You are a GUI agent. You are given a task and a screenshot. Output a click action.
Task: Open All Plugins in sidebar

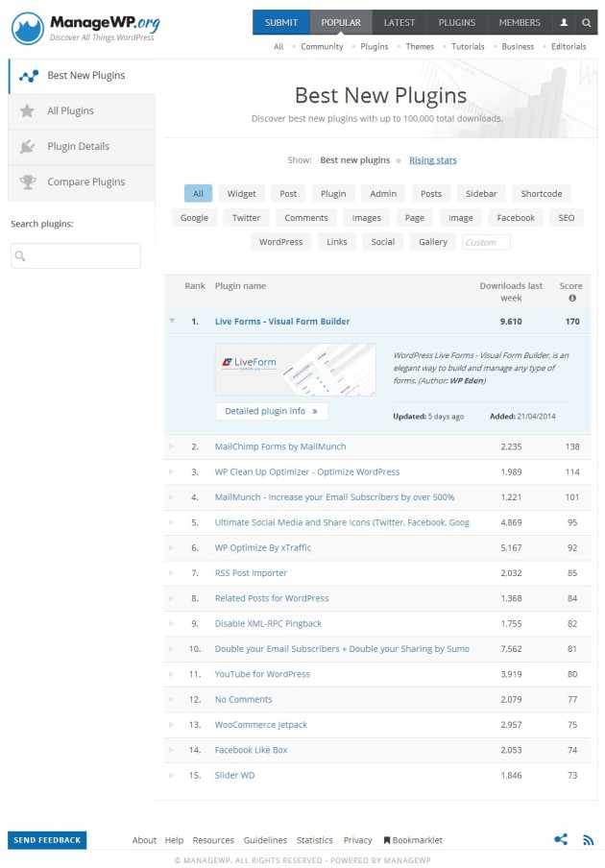[82, 111]
